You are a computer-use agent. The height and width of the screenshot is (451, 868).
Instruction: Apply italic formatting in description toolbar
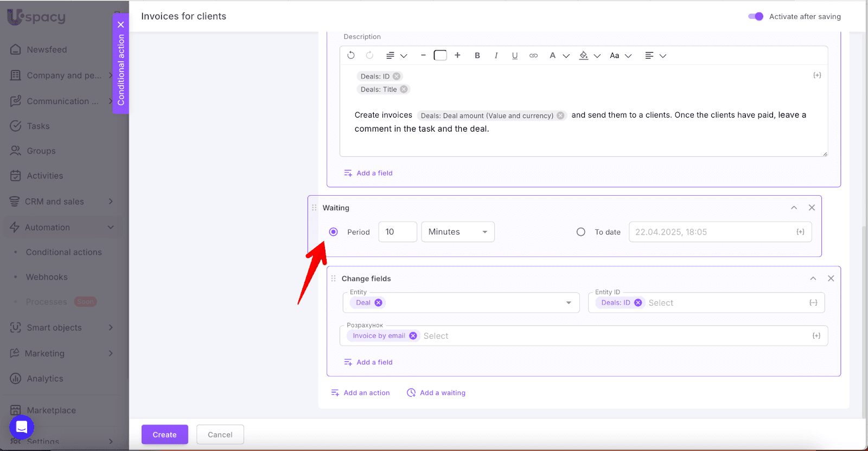tap(496, 55)
